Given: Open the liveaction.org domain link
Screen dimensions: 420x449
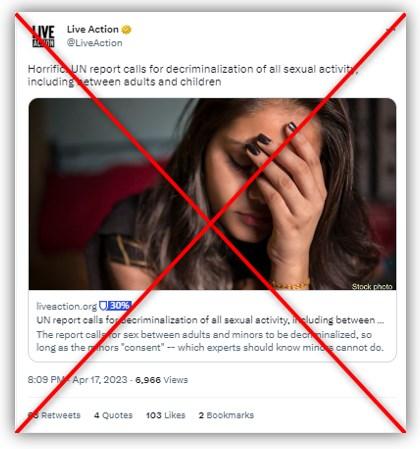Looking at the screenshot, I should (x=66, y=306).
